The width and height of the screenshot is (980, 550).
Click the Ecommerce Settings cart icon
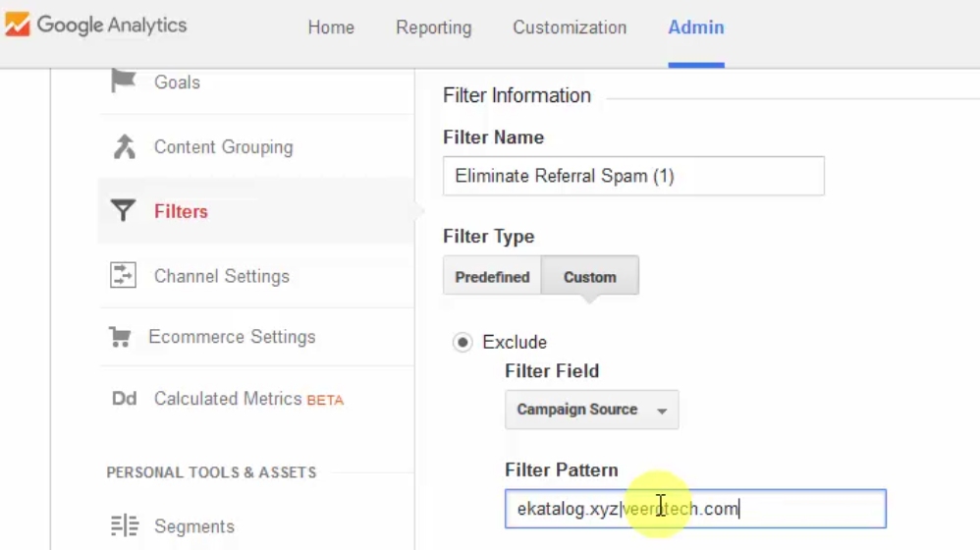pyautogui.click(x=120, y=336)
